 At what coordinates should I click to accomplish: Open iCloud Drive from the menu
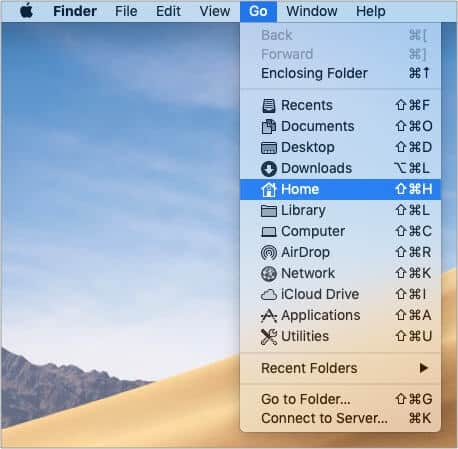pyautogui.click(x=340, y=294)
